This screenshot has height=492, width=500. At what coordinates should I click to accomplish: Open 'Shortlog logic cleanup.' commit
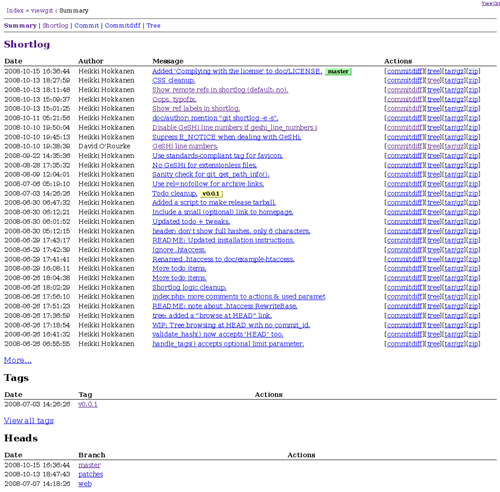click(189, 288)
